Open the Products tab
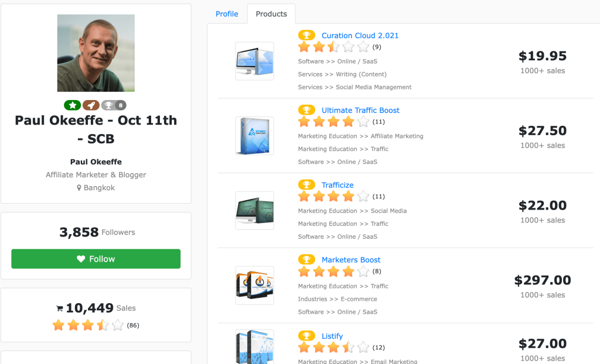 [x=271, y=13]
